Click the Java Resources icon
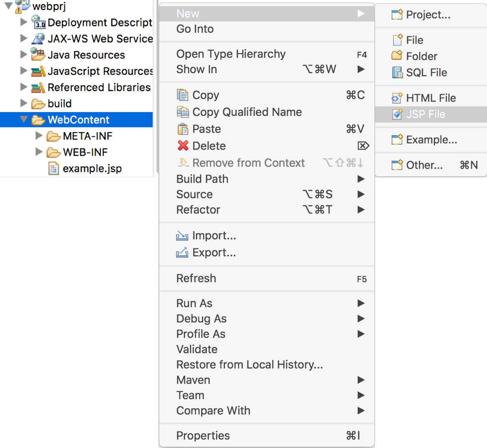487x448 pixels. (x=38, y=55)
